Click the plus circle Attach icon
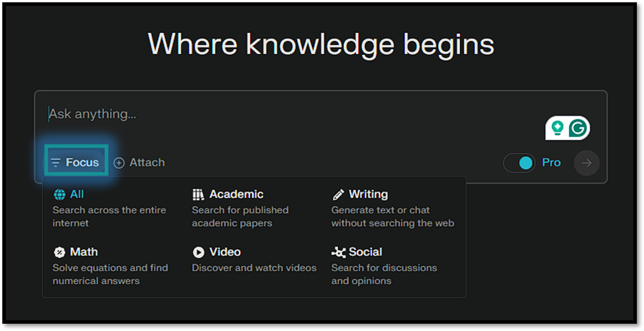Image resolution: width=644 pixels, height=331 pixels. point(119,163)
